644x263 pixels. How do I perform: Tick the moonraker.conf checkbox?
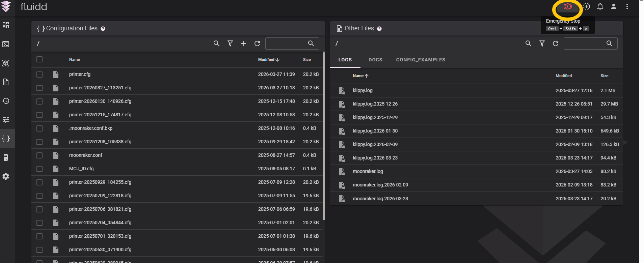coord(39,155)
